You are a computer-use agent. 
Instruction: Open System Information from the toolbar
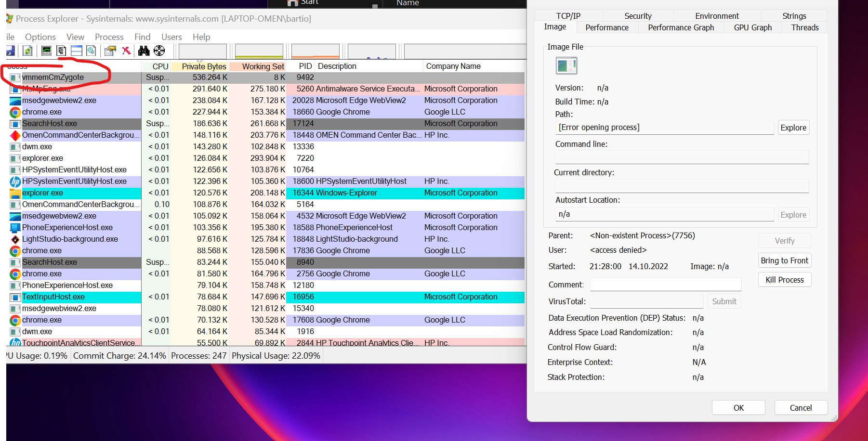[x=46, y=51]
